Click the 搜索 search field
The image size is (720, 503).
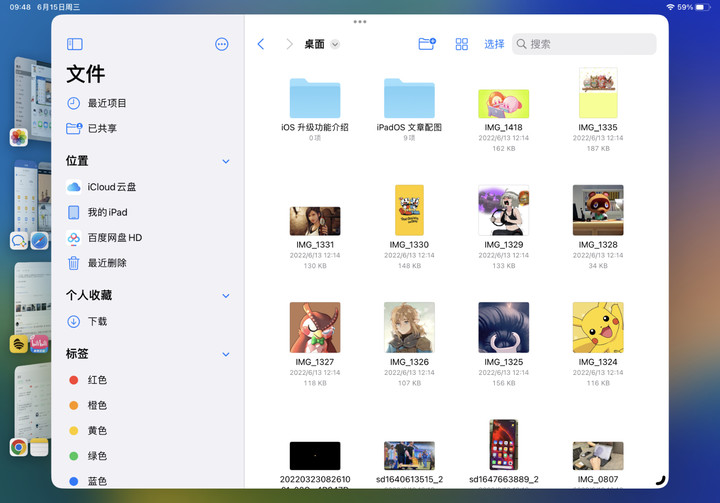(584, 44)
